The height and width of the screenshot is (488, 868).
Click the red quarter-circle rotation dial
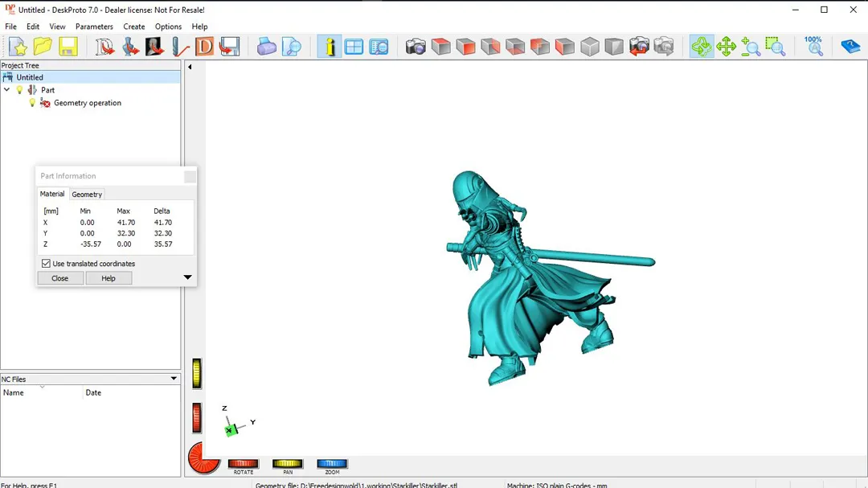203,458
